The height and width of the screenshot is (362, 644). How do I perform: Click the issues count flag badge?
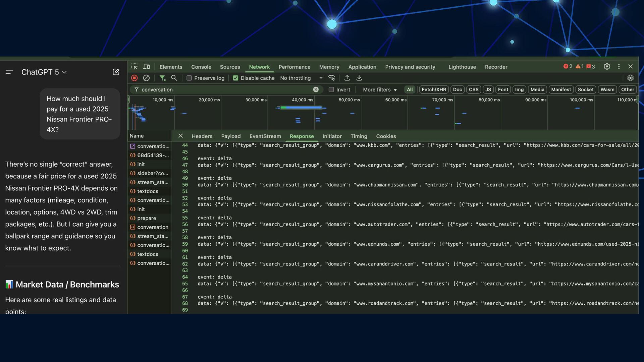click(x=591, y=67)
